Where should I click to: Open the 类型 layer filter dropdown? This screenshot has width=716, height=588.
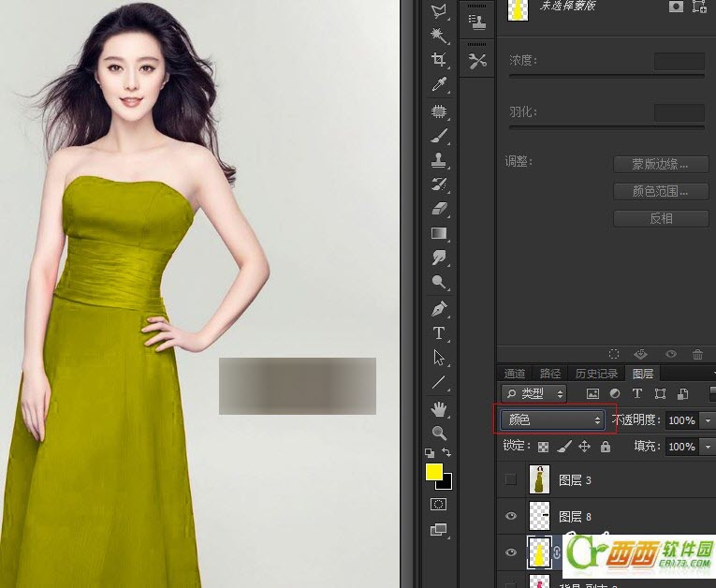point(533,394)
